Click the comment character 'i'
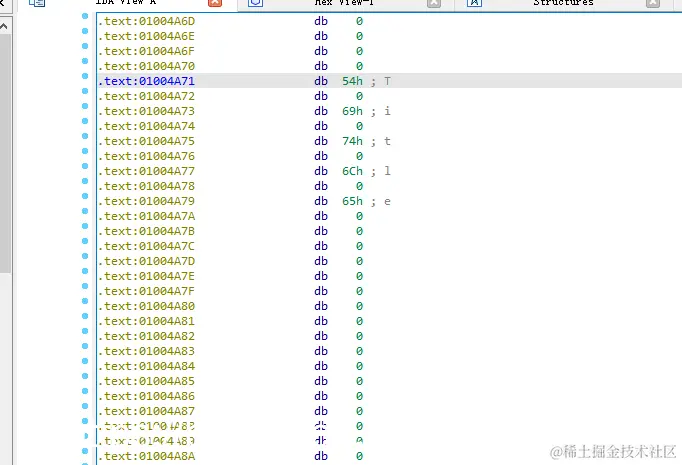The height and width of the screenshot is (465, 682). click(x=388, y=111)
